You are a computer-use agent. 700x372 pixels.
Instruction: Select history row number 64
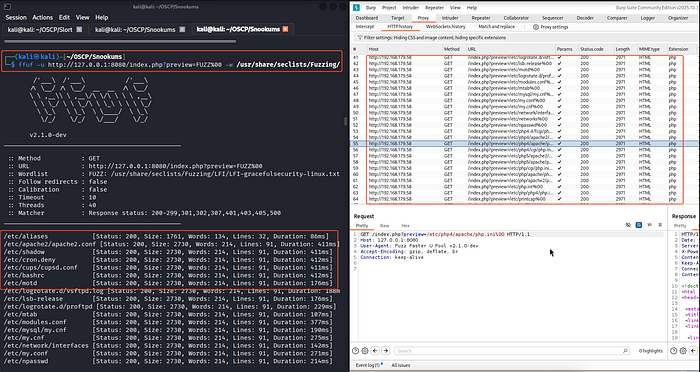[x=525, y=199]
